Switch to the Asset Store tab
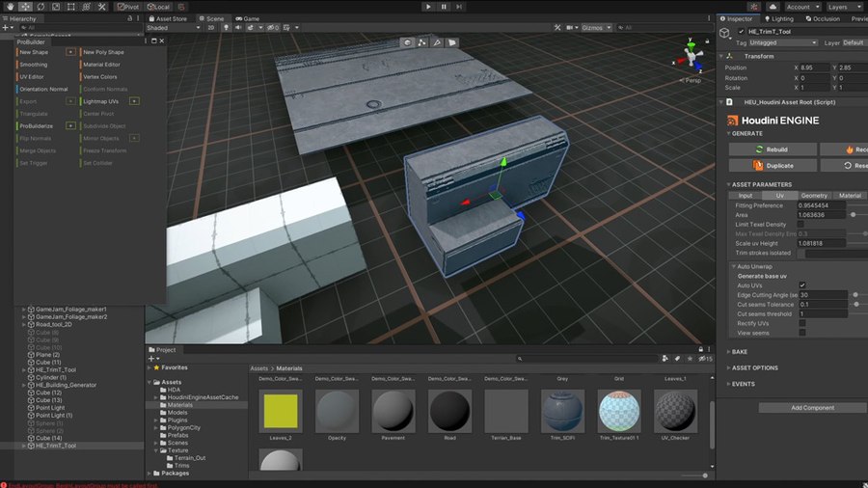The width and height of the screenshot is (868, 488). click(x=168, y=19)
